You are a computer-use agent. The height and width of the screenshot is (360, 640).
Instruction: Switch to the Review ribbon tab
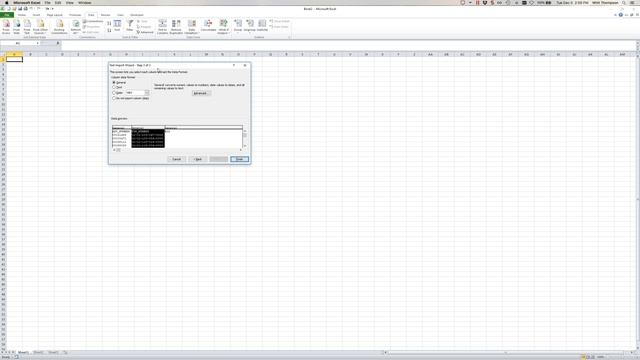click(x=106, y=15)
